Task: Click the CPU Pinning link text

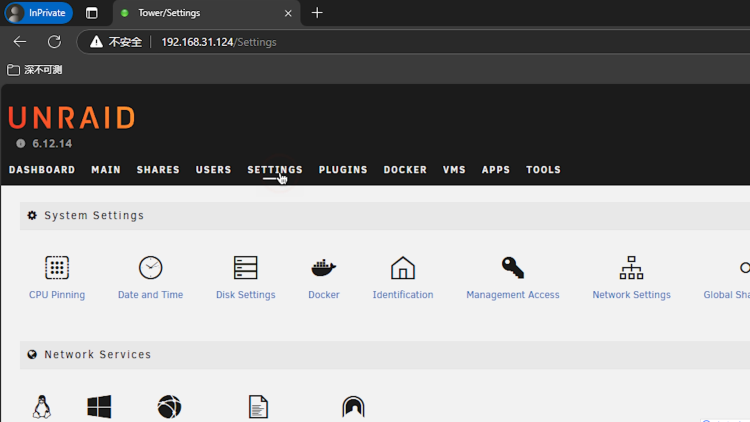Action: (57, 295)
